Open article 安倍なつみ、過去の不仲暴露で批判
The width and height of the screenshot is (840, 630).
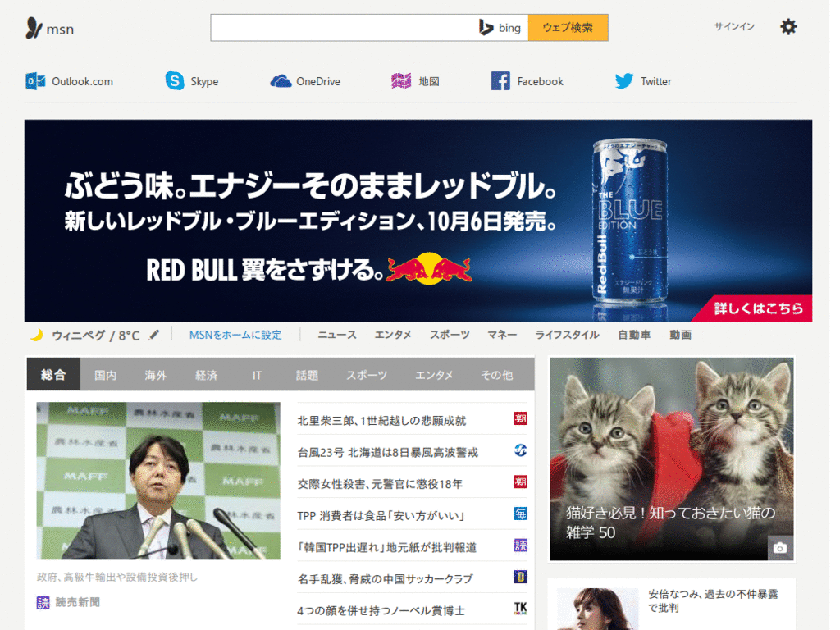tap(713, 600)
